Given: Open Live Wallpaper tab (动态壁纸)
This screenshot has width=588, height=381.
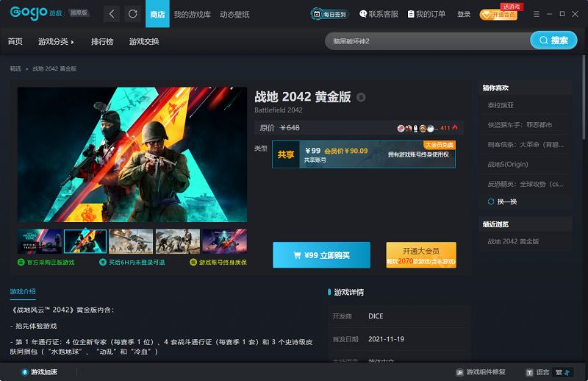Looking at the screenshot, I should pos(234,14).
